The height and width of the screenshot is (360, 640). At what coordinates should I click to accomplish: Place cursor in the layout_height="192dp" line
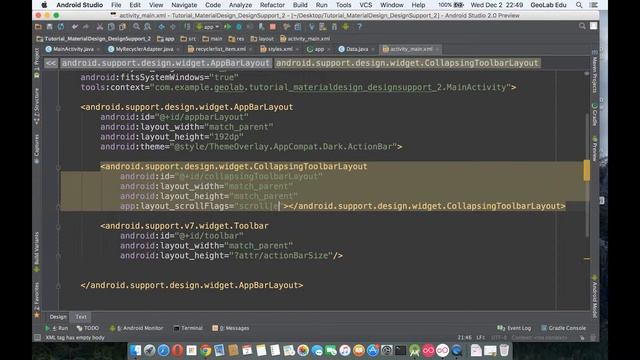[x=172, y=137]
